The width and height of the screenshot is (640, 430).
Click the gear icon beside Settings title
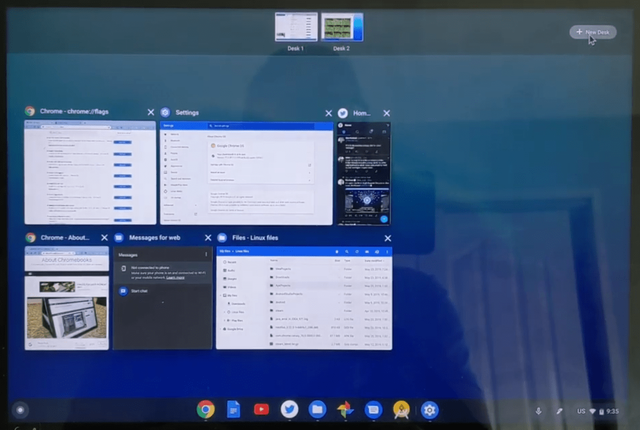165,112
